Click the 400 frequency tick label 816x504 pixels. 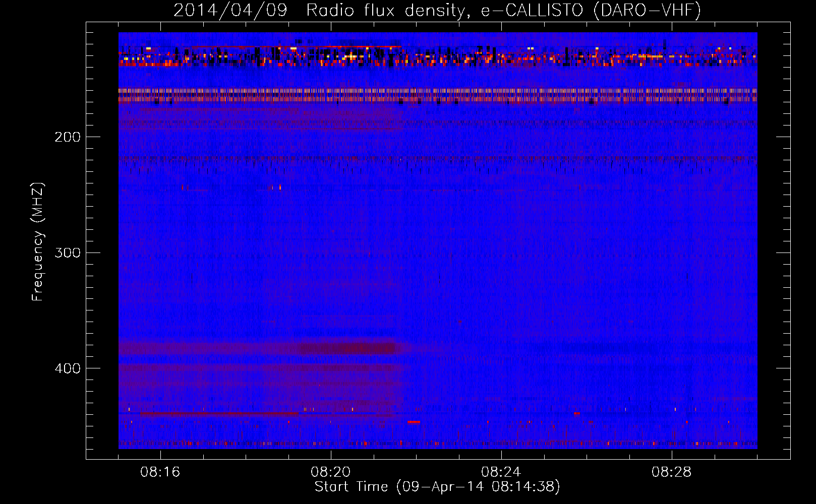[x=68, y=368]
